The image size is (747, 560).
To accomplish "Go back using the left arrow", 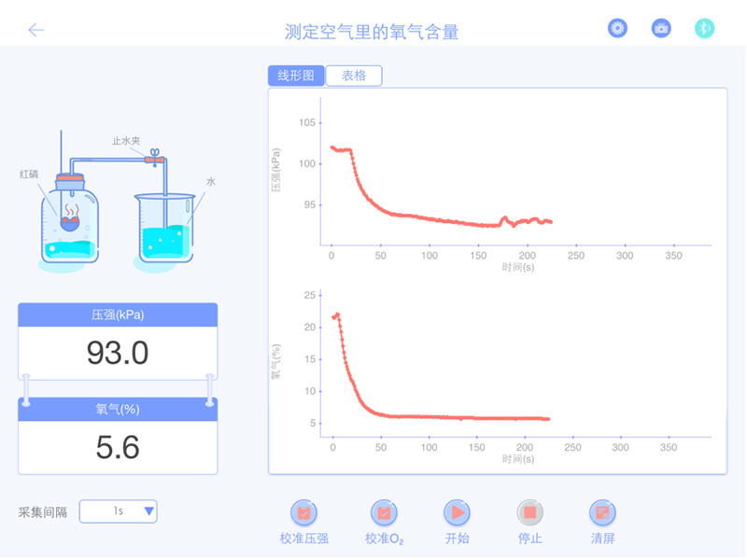I will 36,30.
